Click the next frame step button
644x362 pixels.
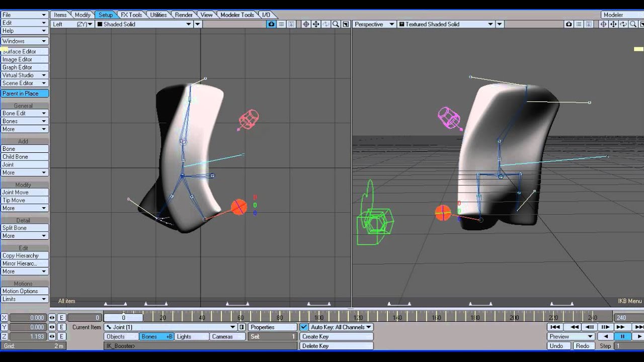point(605,327)
